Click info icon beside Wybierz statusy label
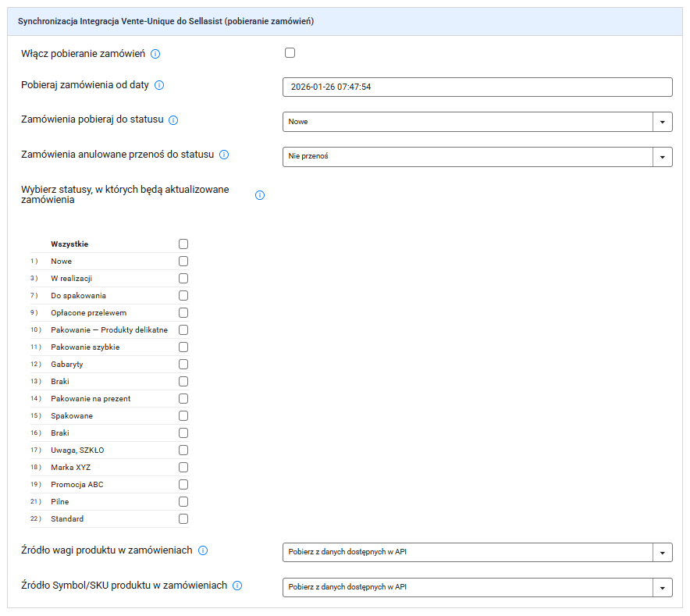Screen dimensions: 690x616 coord(260,195)
